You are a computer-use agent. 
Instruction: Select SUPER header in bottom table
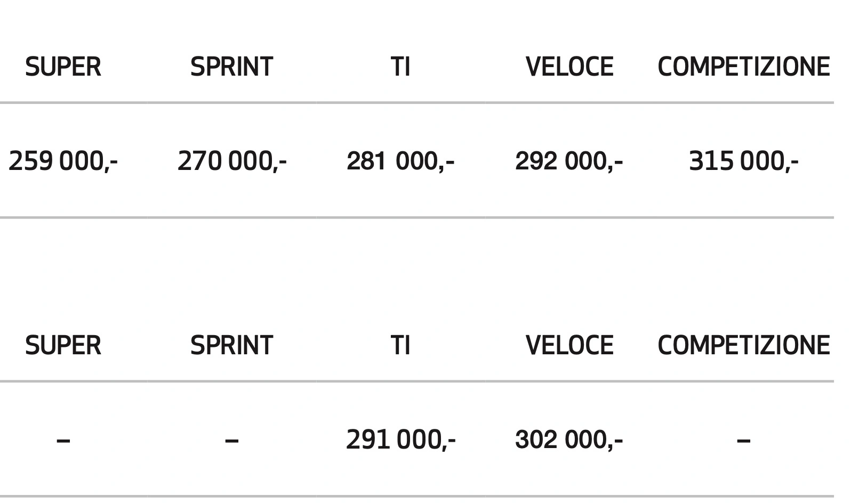(x=63, y=346)
